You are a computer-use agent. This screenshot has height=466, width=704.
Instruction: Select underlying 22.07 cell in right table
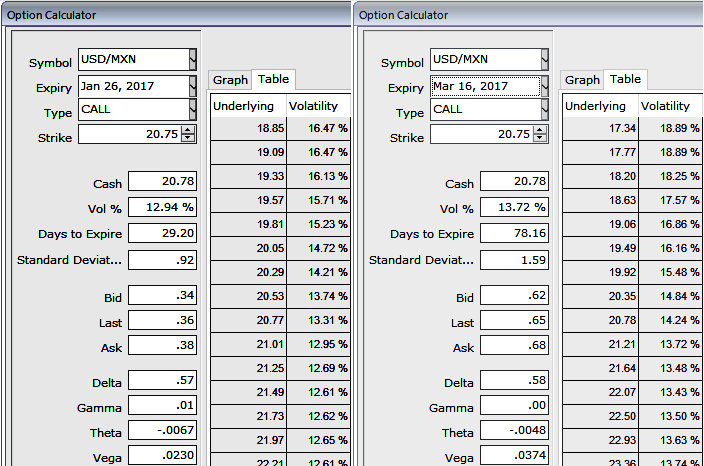[x=600, y=392]
